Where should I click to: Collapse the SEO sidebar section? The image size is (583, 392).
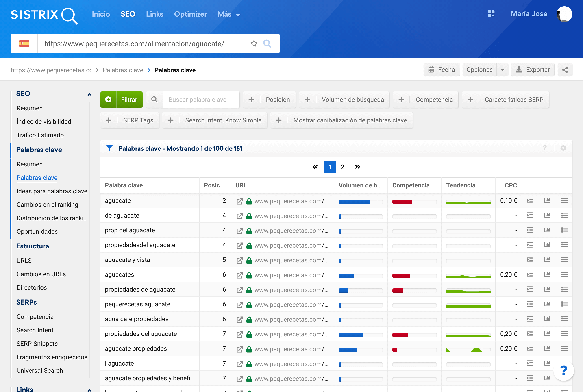point(89,94)
